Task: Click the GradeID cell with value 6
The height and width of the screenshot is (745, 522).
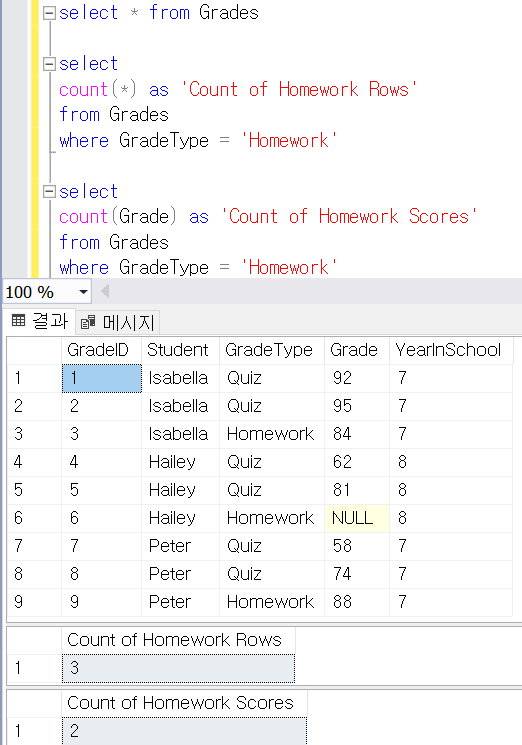Action: 102,518
